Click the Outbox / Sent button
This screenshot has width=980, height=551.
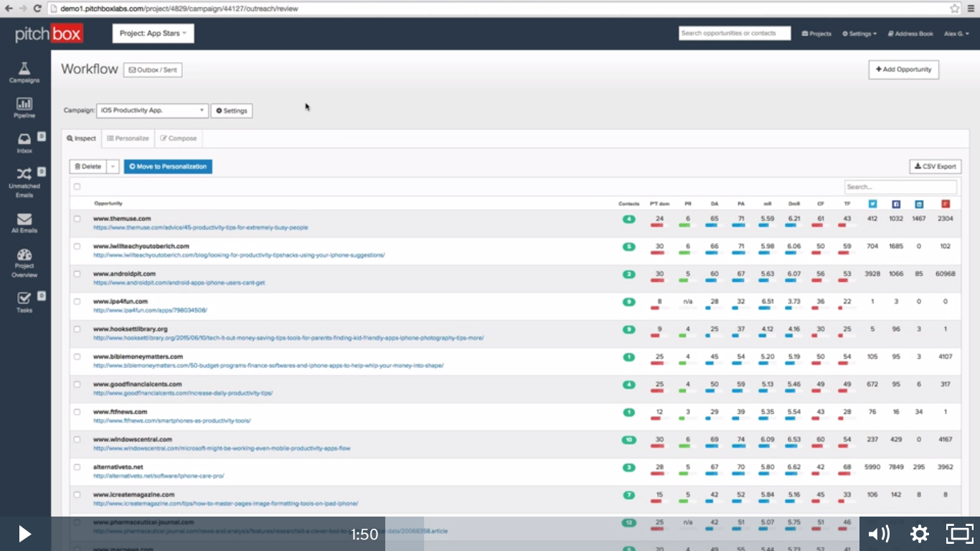click(153, 70)
